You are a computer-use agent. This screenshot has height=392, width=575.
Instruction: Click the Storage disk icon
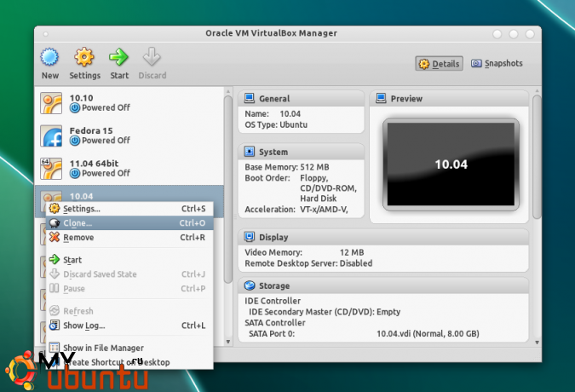pyautogui.click(x=250, y=285)
